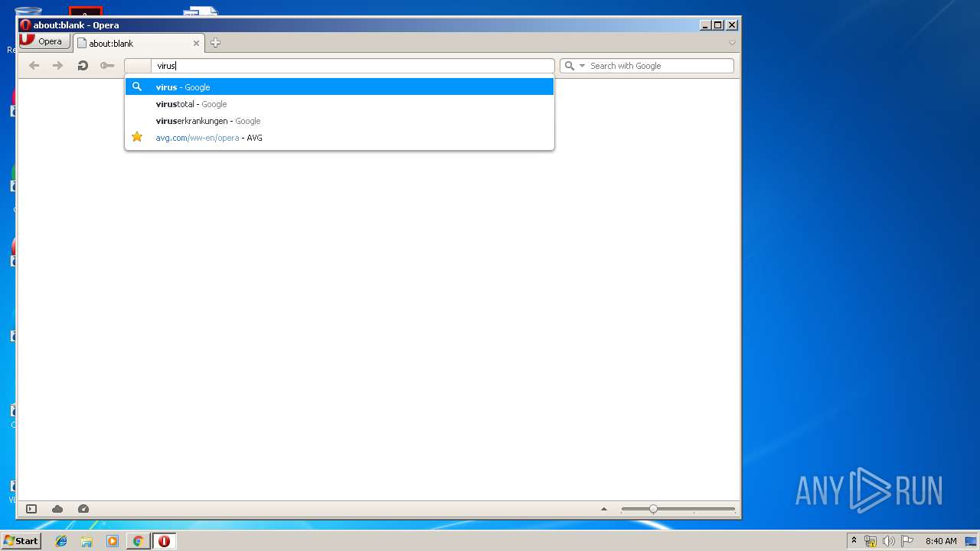Open the network tray icon
980x551 pixels.
pos(871,541)
